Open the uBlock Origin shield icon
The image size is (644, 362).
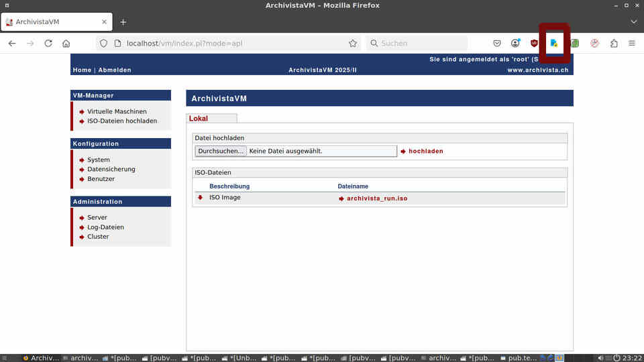534,43
